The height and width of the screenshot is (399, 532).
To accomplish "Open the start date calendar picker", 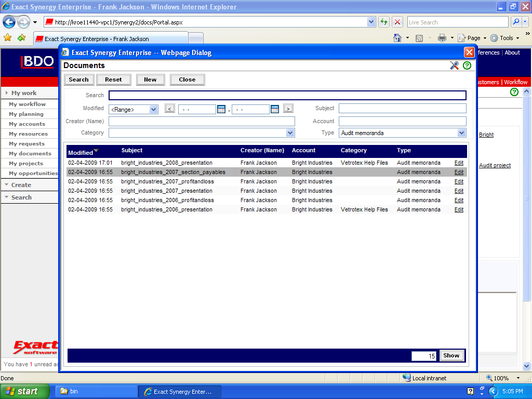I will pos(221,109).
